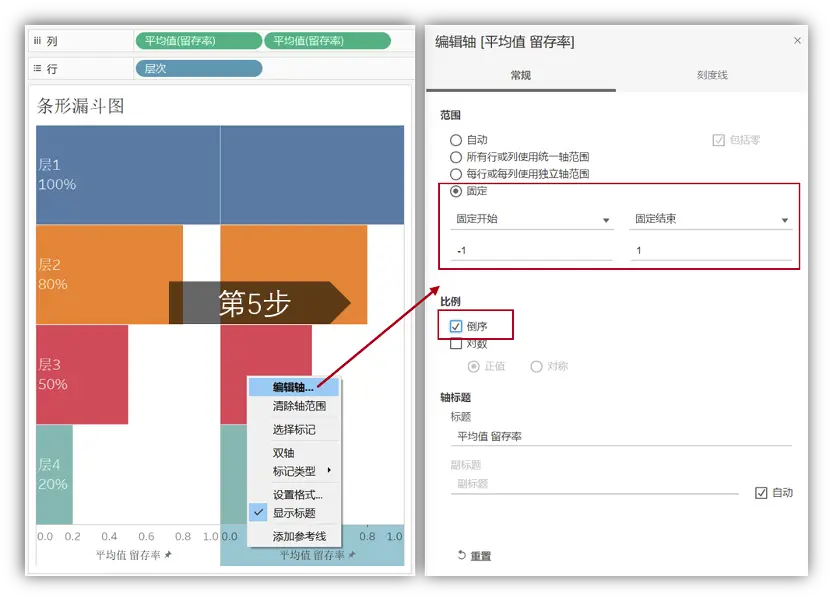Select the 固定 range radio button
This screenshot has width=834, height=602.
[456, 191]
